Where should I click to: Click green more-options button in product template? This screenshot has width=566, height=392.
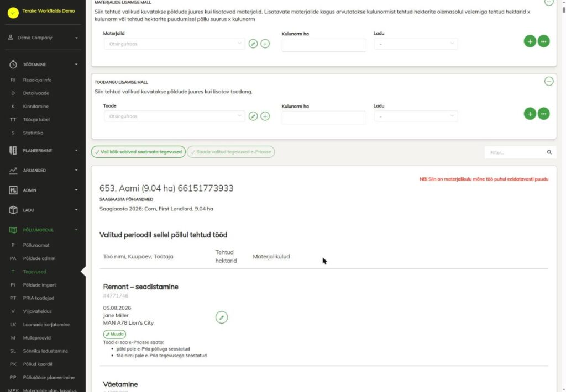544,114
